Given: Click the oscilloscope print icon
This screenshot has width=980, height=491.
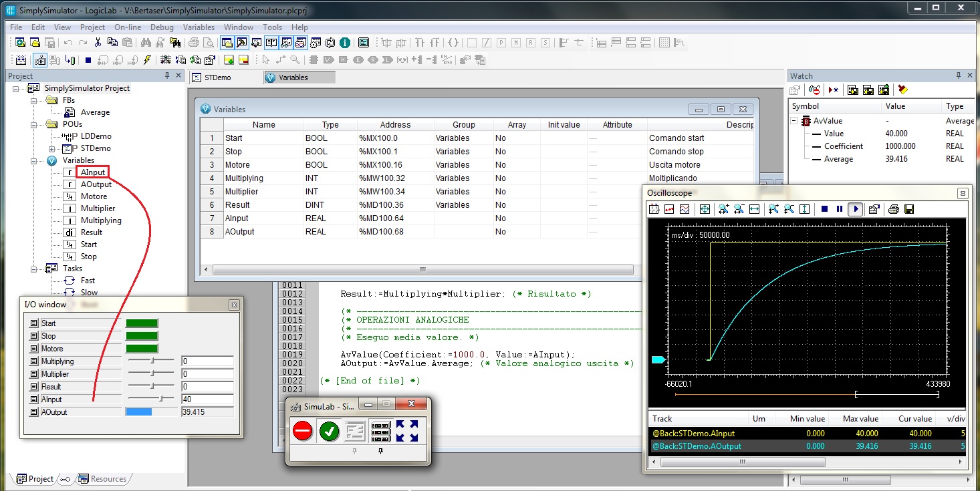Looking at the screenshot, I should [894, 209].
